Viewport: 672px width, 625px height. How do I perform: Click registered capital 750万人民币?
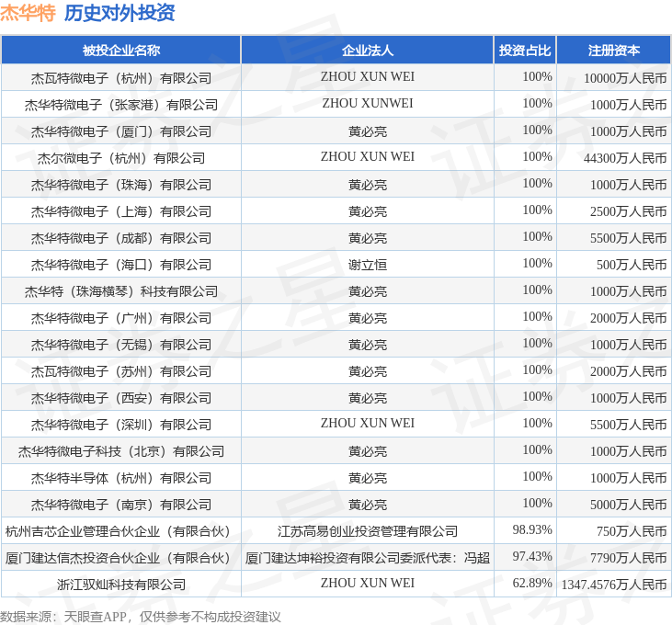(x=632, y=531)
